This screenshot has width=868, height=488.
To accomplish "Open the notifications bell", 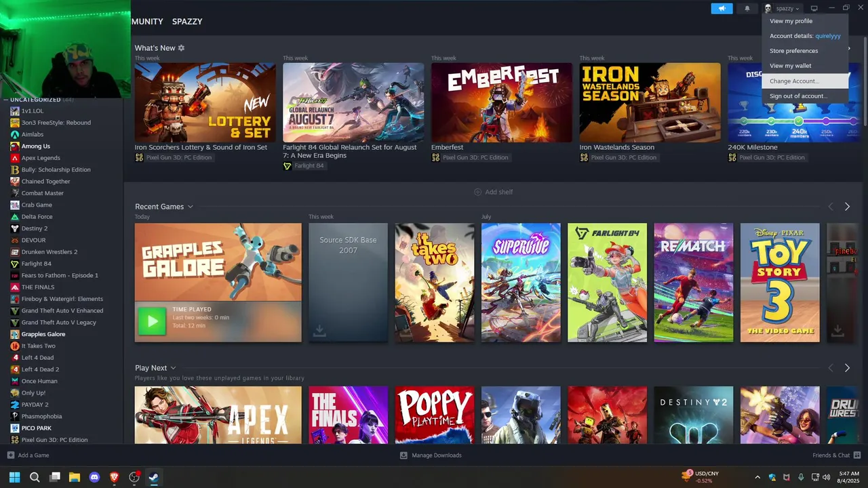I will [x=747, y=8].
